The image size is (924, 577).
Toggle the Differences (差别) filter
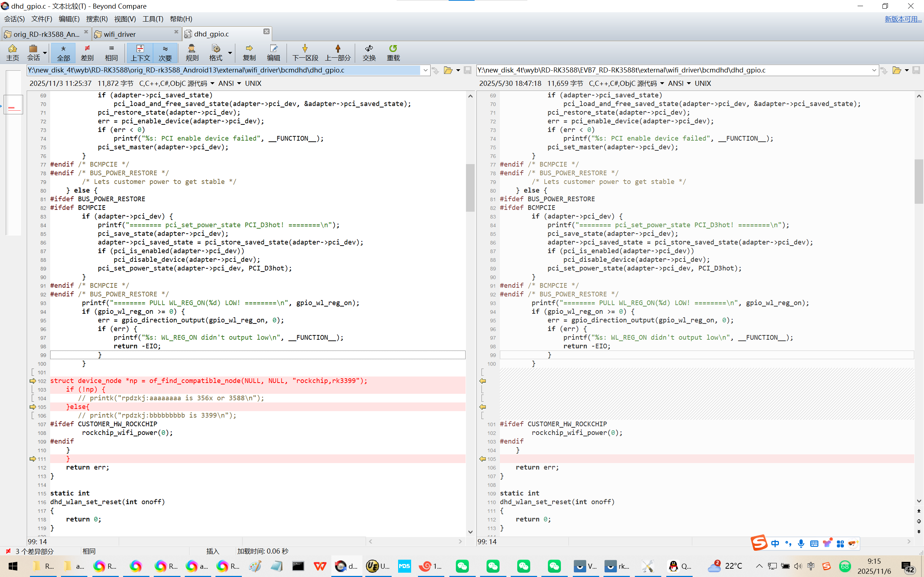coord(87,52)
